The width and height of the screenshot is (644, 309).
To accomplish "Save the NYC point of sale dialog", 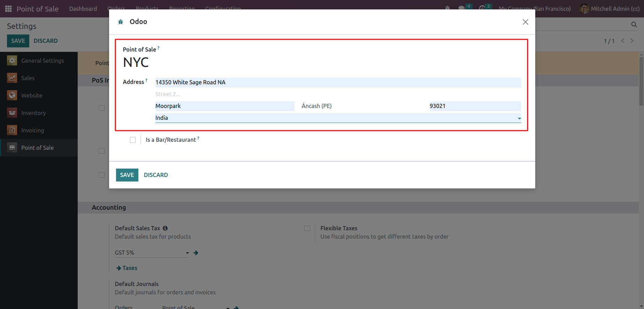I will [127, 175].
